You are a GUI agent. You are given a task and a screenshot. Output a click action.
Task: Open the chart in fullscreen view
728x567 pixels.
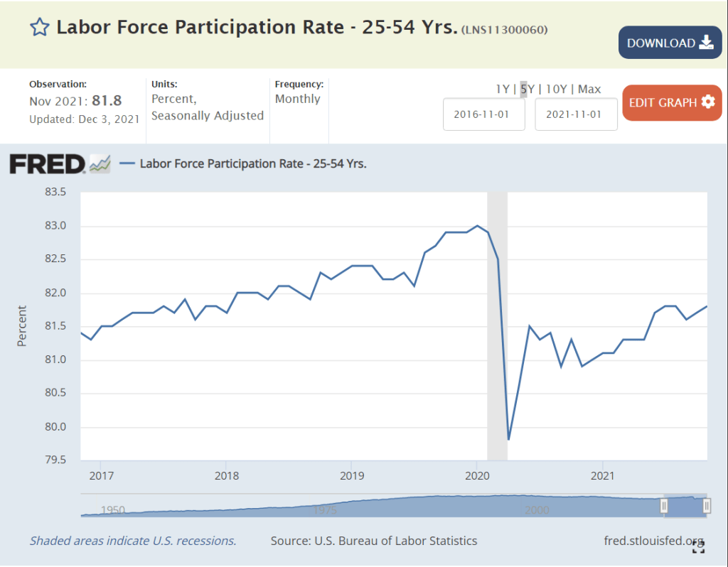pyautogui.click(x=697, y=546)
